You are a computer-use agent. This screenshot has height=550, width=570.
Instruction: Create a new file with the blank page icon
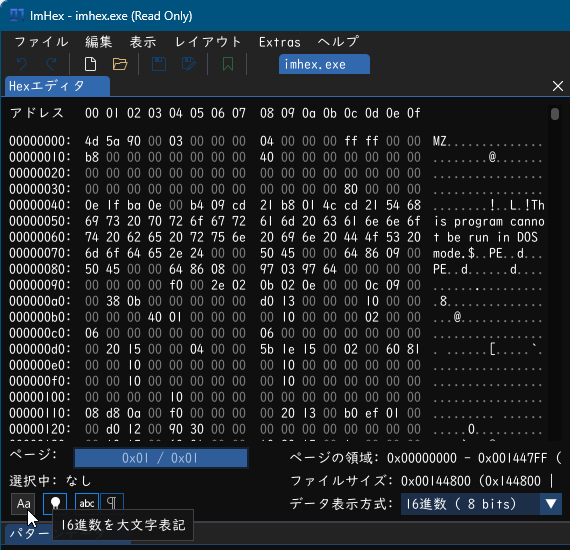(x=90, y=64)
